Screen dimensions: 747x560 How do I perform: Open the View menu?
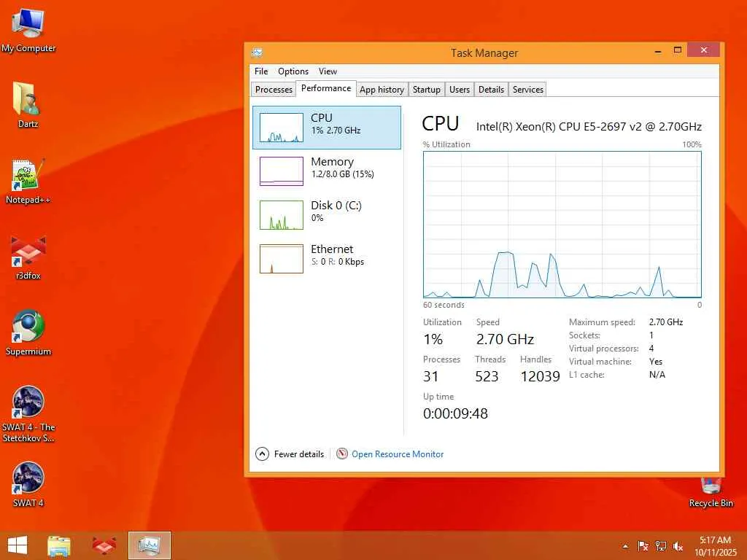click(328, 71)
